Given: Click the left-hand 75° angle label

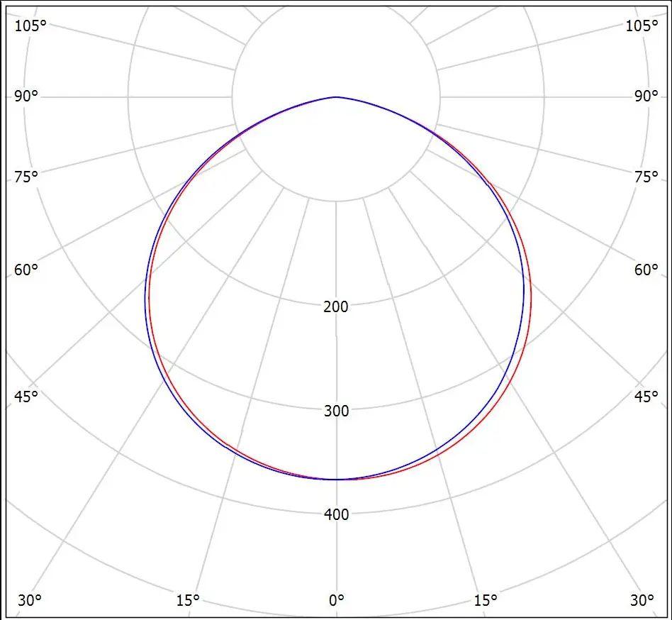Looking at the screenshot, I should 26,177.
